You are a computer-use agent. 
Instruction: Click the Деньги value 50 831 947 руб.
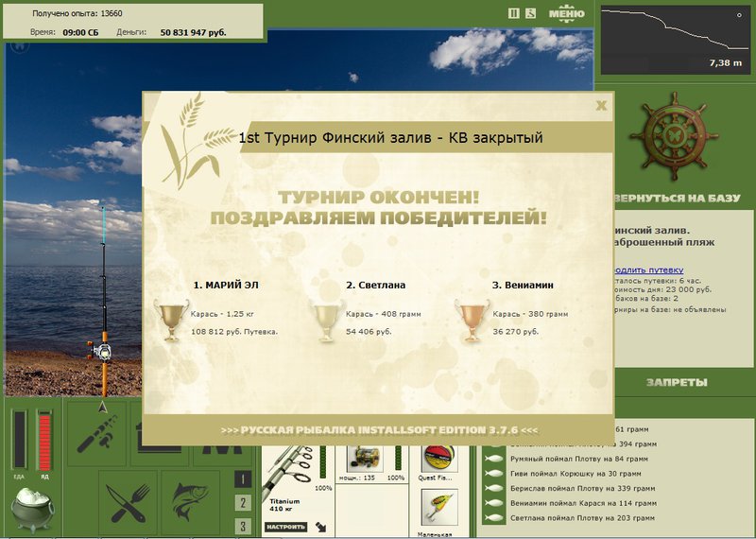[193, 33]
